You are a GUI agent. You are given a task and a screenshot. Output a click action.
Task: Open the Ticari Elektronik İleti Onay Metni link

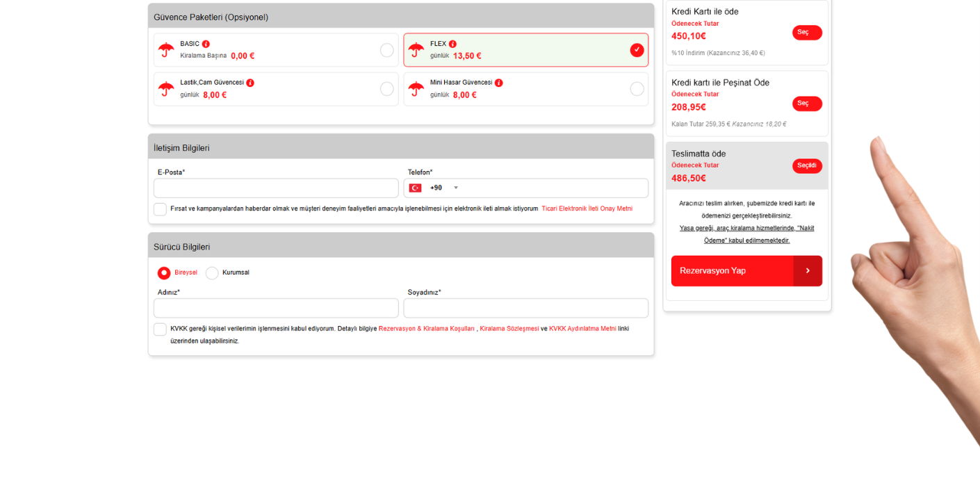click(x=587, y=209)
